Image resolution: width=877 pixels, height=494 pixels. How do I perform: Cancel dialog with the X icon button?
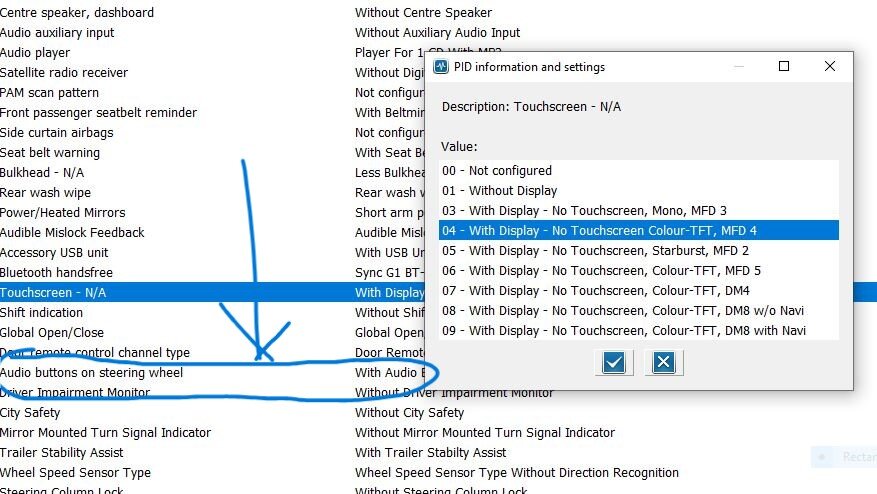662,362
